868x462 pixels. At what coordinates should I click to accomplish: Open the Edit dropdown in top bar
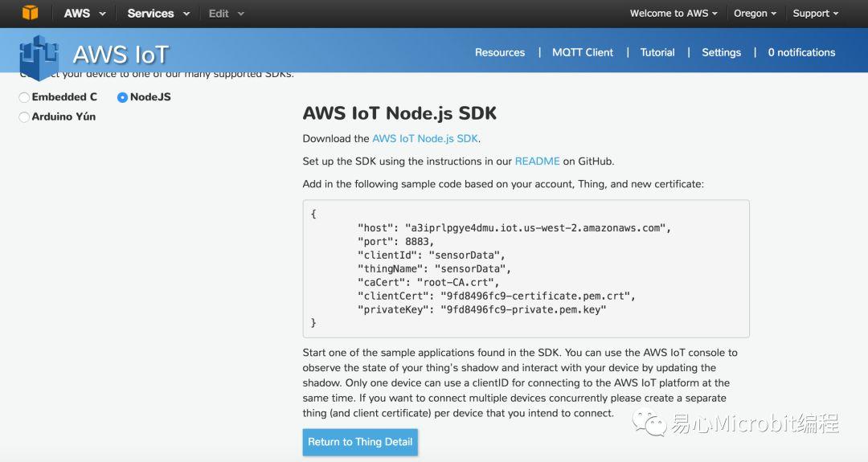(x=226, y=14)
